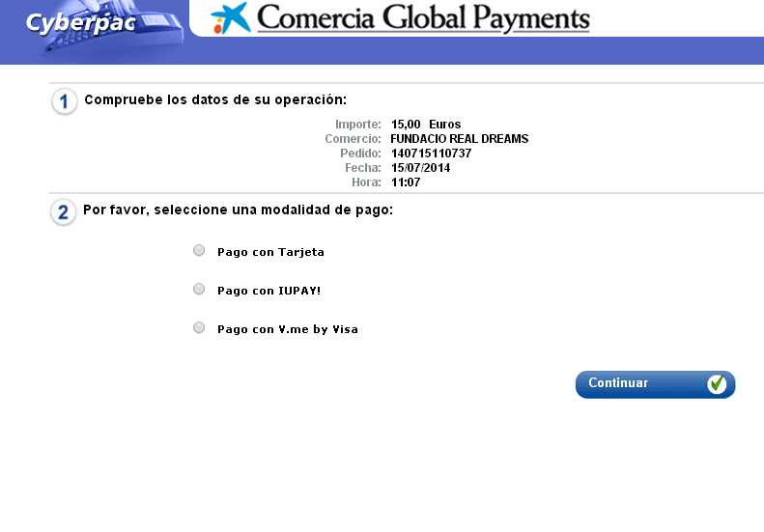Click the 'Pago con Tarjeta' label text
Viewport: 764px width, 532px height.
[x=270, y=252]
